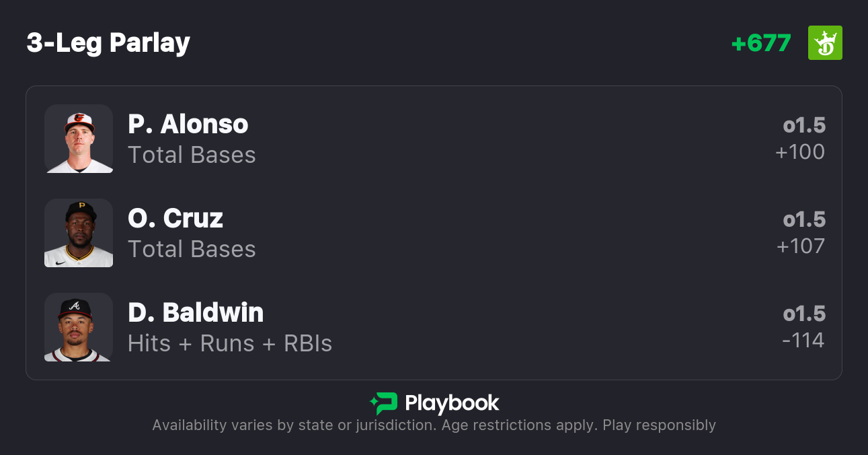Open D. Baldwin's player headshot

(x=79, y=327)
